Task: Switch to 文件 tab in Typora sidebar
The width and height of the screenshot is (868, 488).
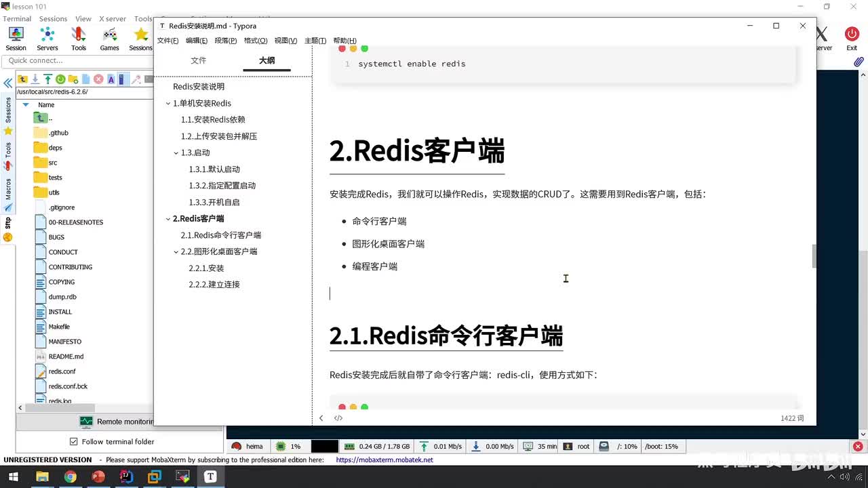Action: [199, 60]
